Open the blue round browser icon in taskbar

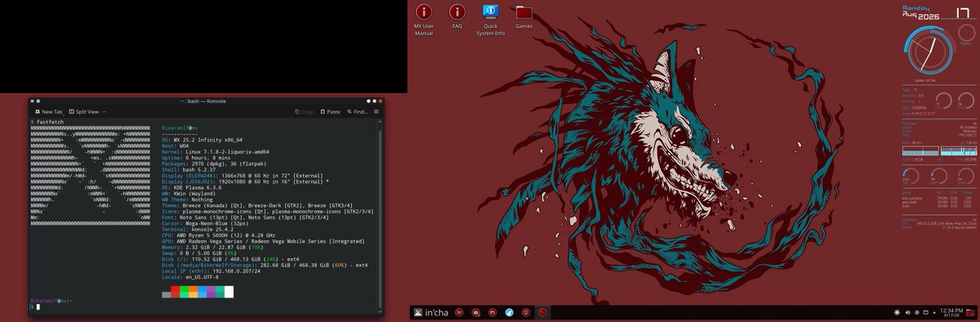tap(509, 312)
